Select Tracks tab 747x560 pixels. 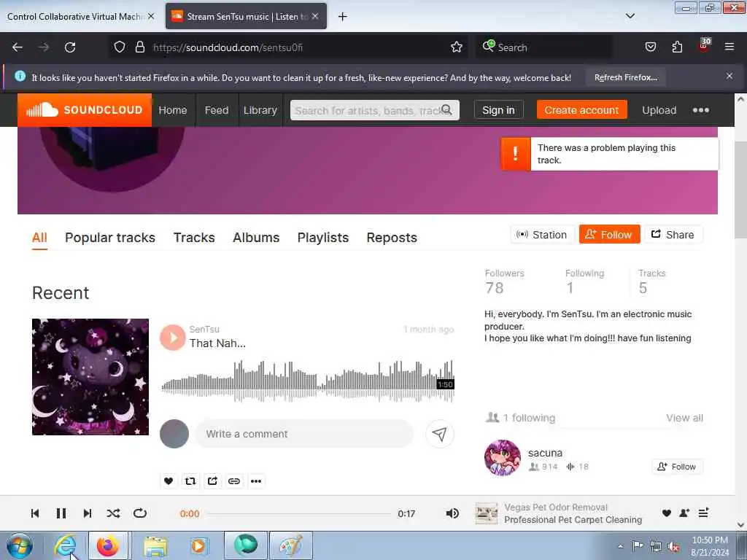point(194,237)
